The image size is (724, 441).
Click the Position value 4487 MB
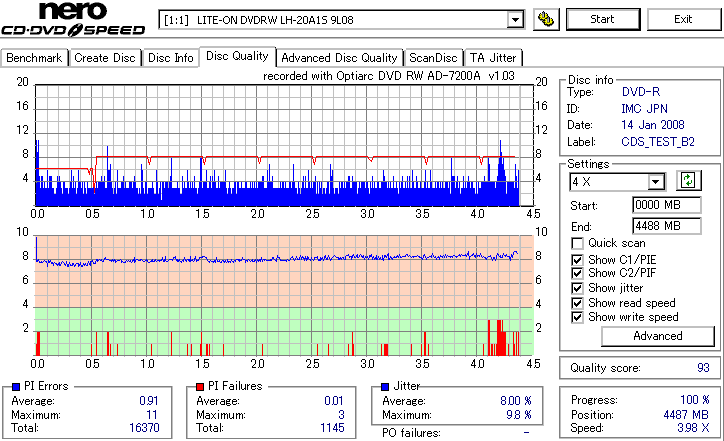click(x=686, y=415)
